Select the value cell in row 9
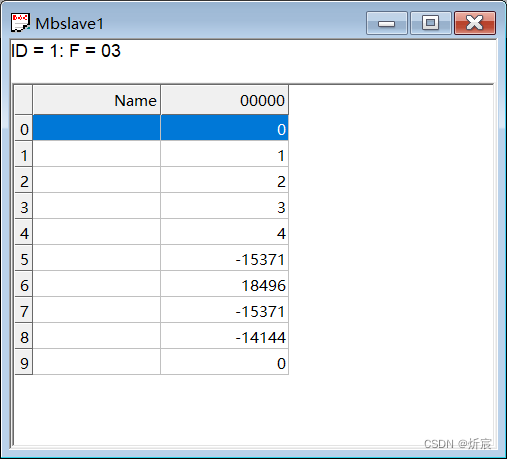The image size is (507, 459). (x=224, y=362)
